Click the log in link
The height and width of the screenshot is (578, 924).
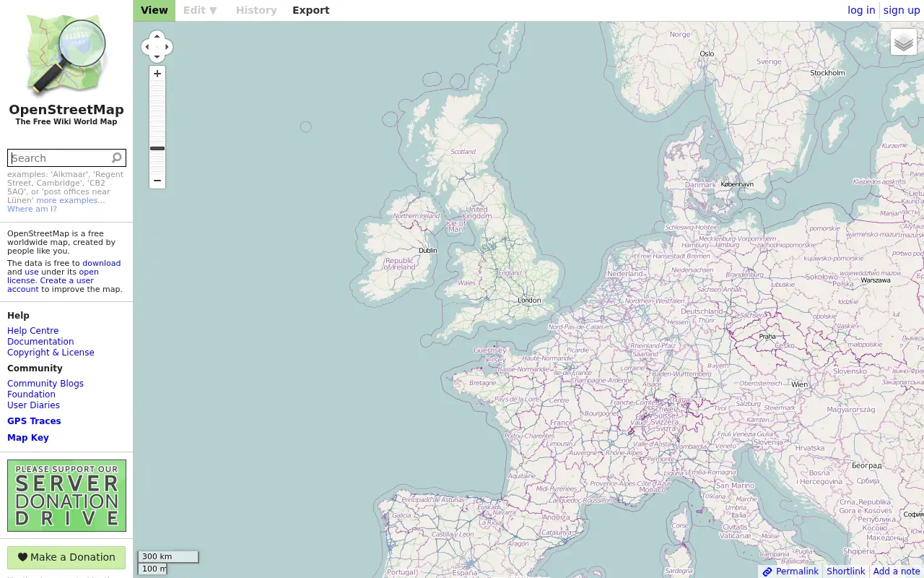pos(861,10)
